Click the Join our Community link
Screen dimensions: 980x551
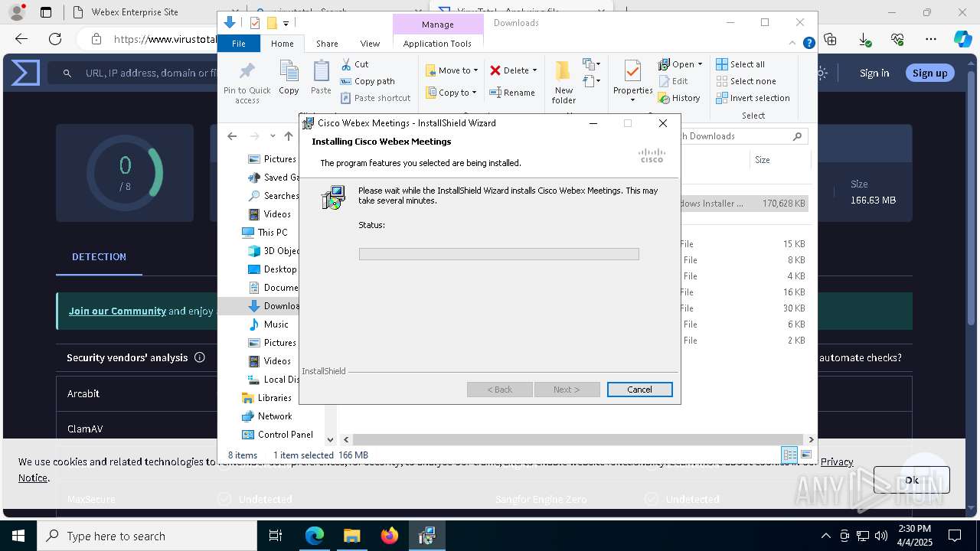117,311
